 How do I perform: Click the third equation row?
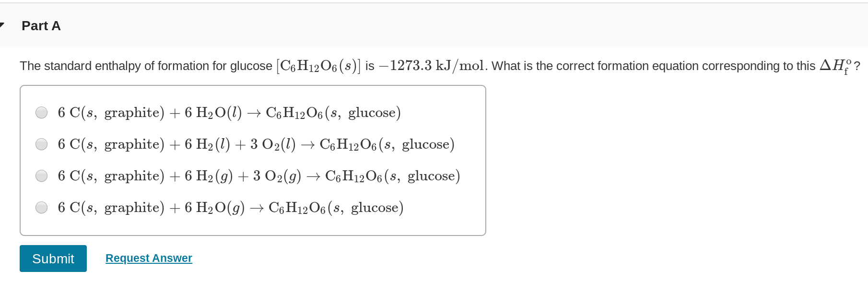pos(258,176)
